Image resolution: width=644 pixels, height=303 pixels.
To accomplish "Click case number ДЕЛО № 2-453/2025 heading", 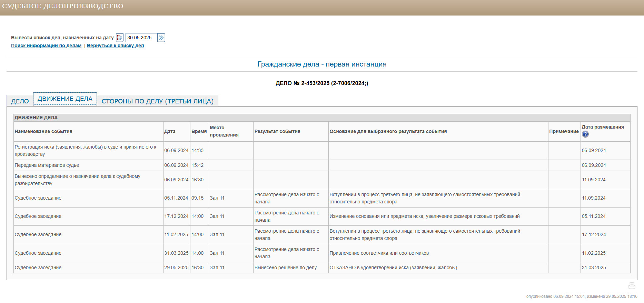I will point(322,83).
